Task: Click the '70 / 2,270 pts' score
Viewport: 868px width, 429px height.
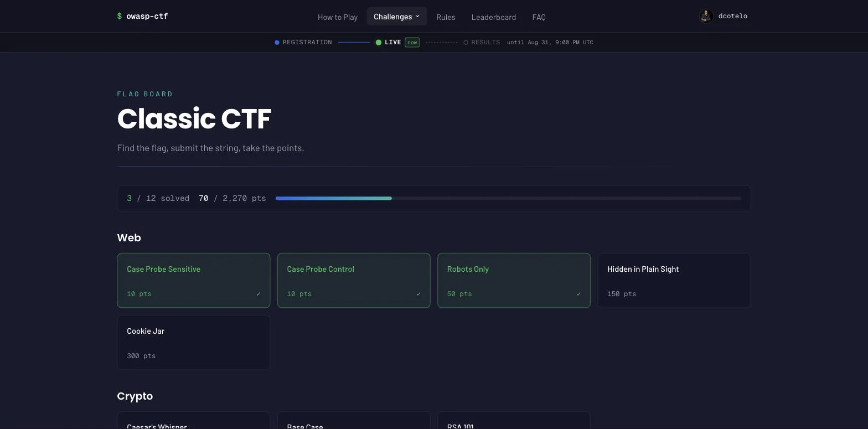Action: [x=232, y=198]
